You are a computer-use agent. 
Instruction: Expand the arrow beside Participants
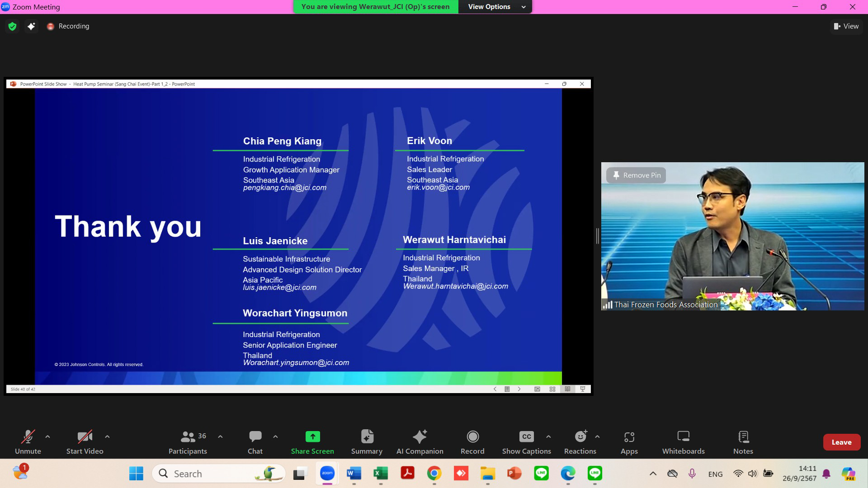coord(220,436)
